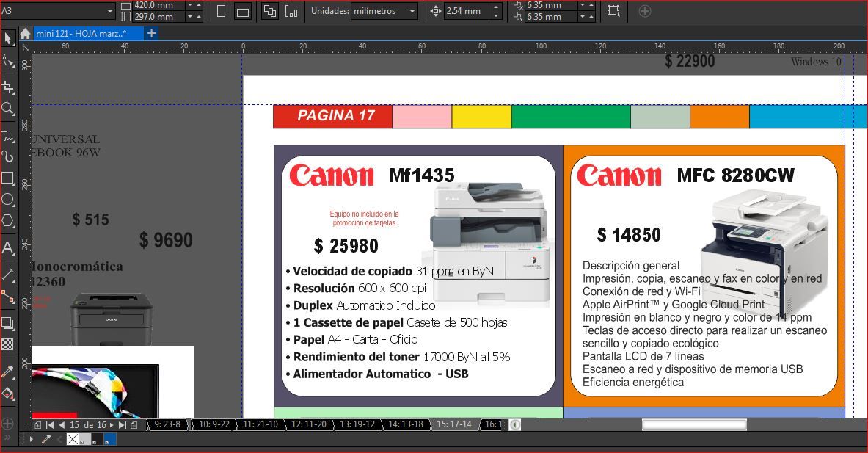Edit the nudge distance 2.54 mm field
868x453 pixels.
[x=467, y=10]
